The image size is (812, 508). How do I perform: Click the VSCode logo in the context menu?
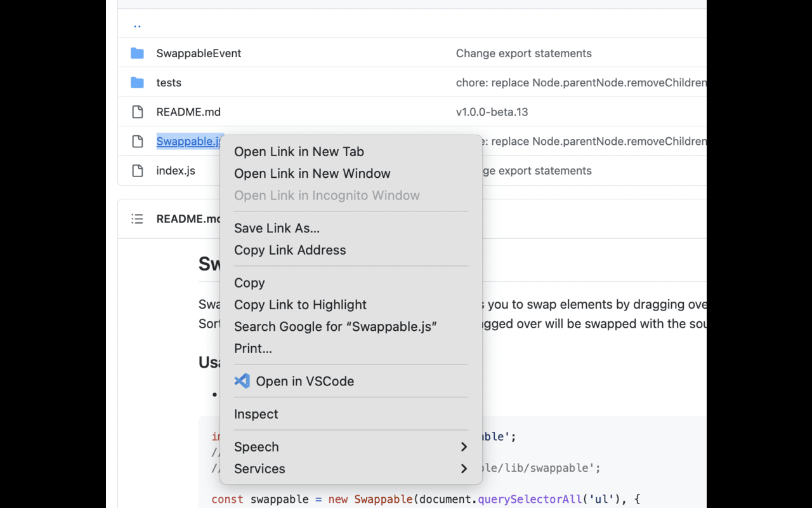coord(242,381)
